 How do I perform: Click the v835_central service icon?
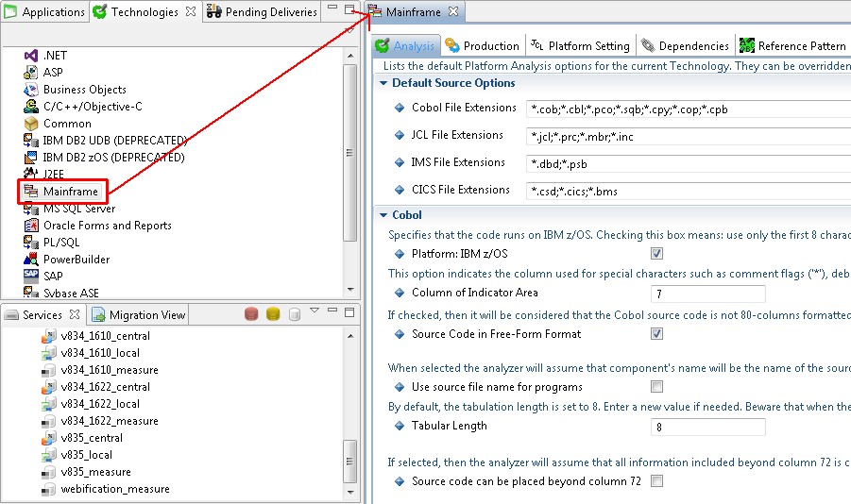[49, 438]
